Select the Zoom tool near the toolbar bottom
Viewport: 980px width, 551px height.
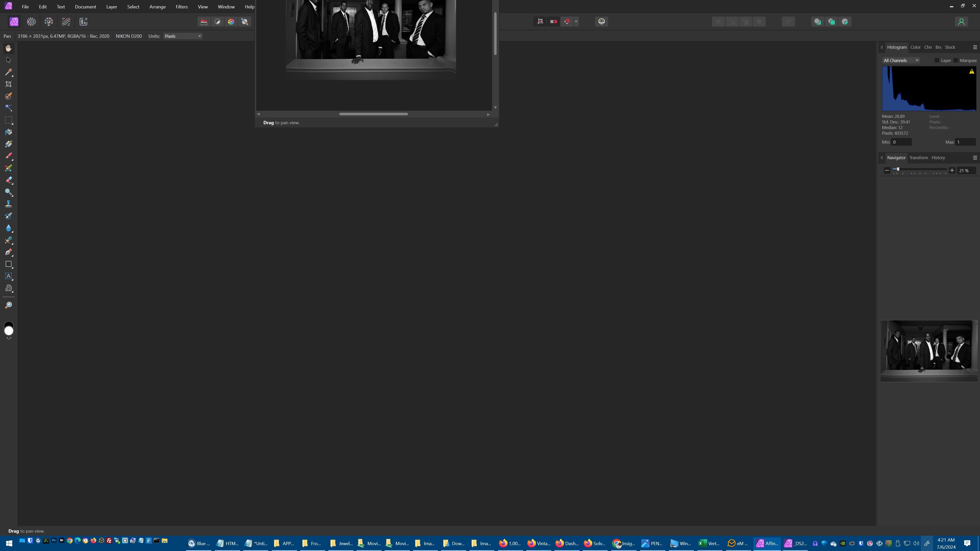[x=8, y=305]
